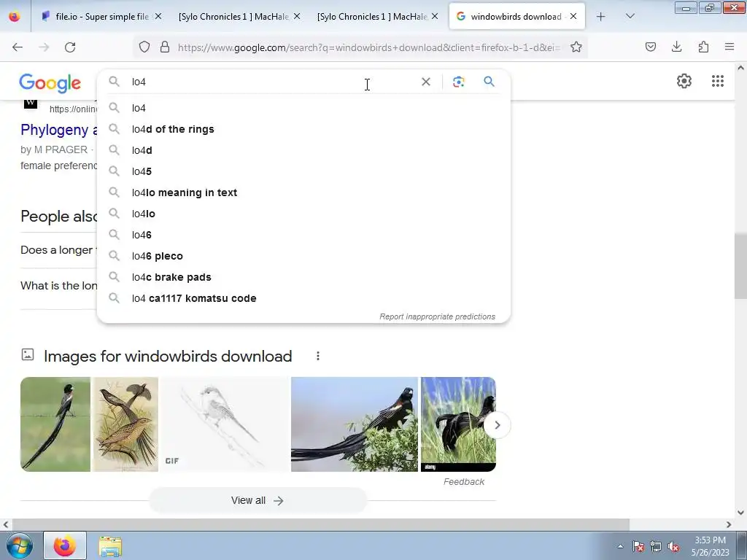Open the widowbird on bush thumbnail
Viewport: 747px width, 560px height.
tap(355, 424)
